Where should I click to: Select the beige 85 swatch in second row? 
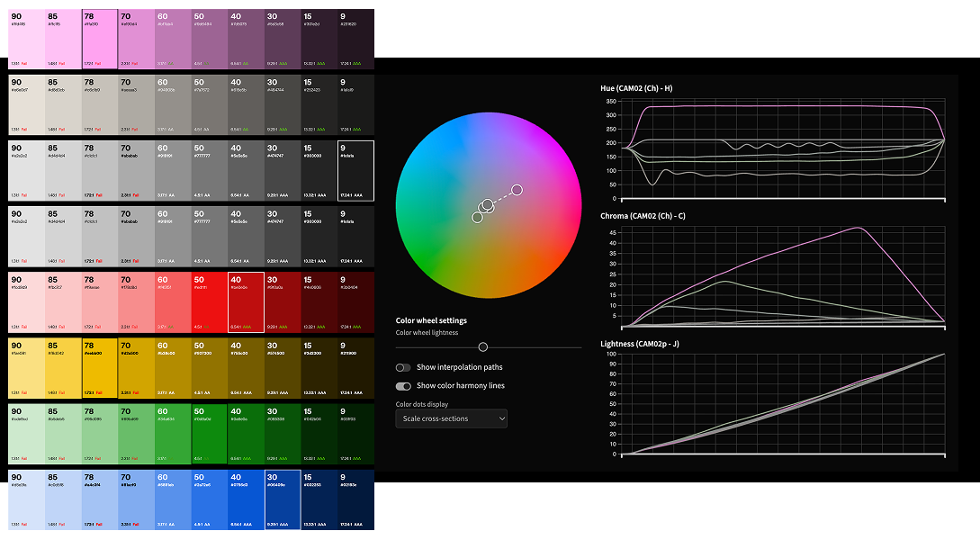click(x=63, y=105)
